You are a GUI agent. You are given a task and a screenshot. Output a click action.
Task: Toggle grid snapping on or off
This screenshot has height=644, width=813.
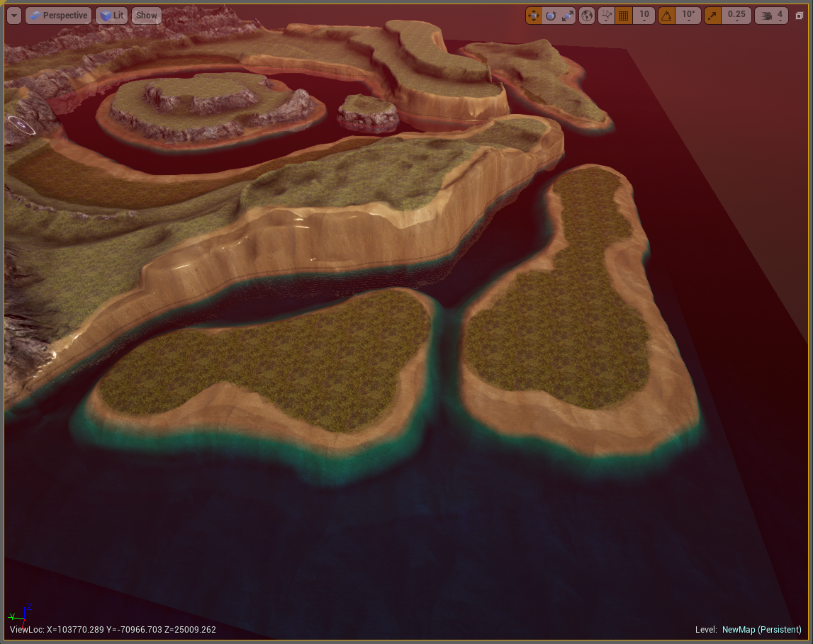(624, 16)
